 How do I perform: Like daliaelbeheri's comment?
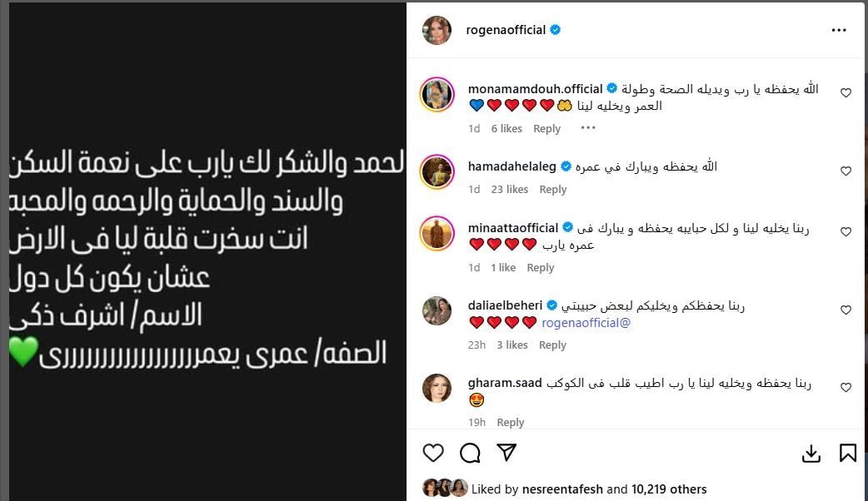pyautogui.click(x=846, y=310)
